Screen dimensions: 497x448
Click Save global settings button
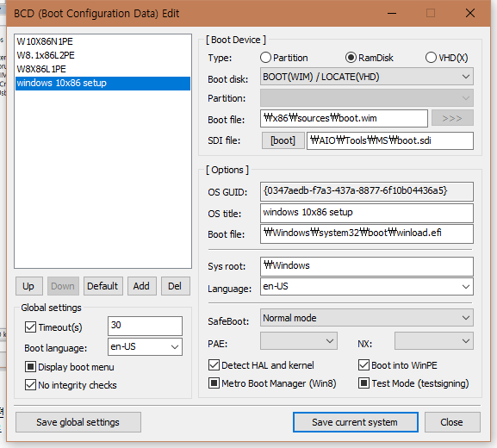(78, 422)
